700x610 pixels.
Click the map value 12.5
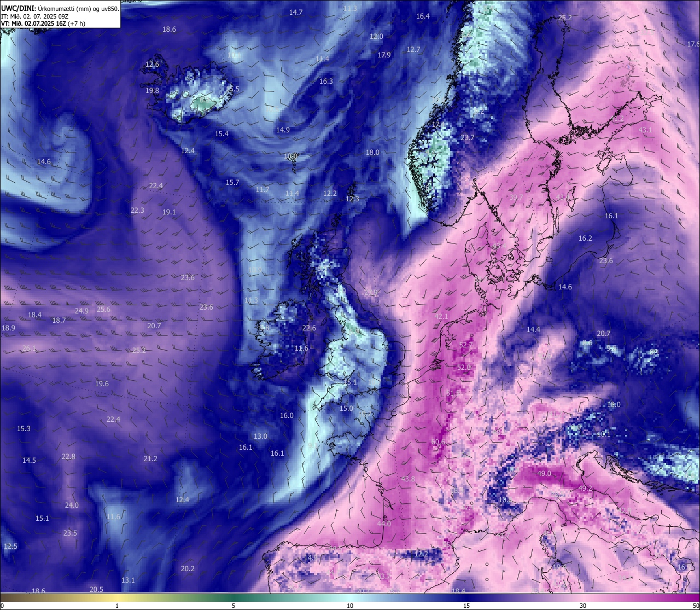[x=10, y=547]
